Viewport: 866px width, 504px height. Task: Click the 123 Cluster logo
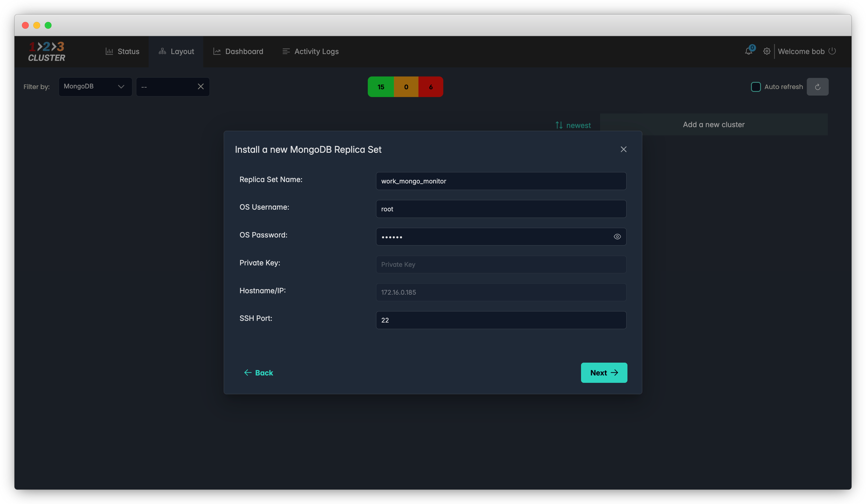47,51
